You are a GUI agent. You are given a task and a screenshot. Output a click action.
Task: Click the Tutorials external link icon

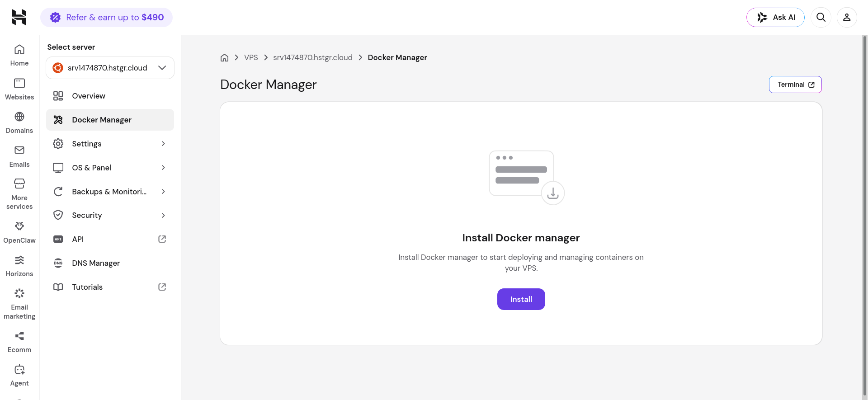click(x=162, y=287)
